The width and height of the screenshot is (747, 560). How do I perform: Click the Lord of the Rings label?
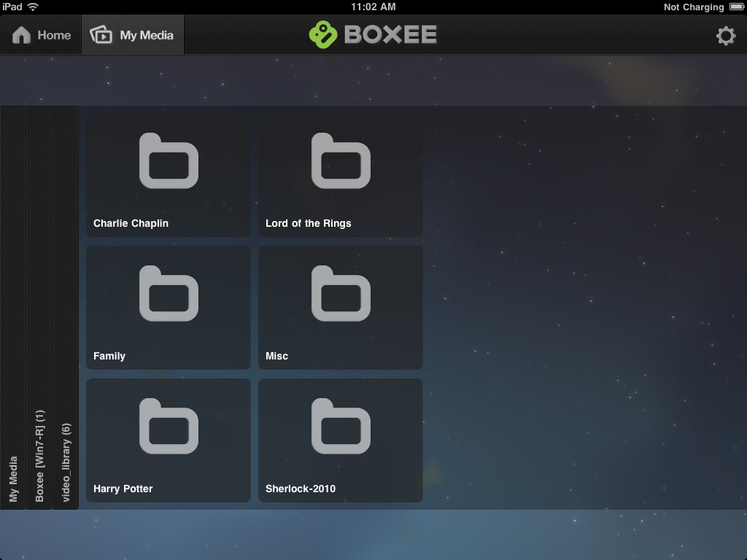pyautogui.click(x=309, y=223)
